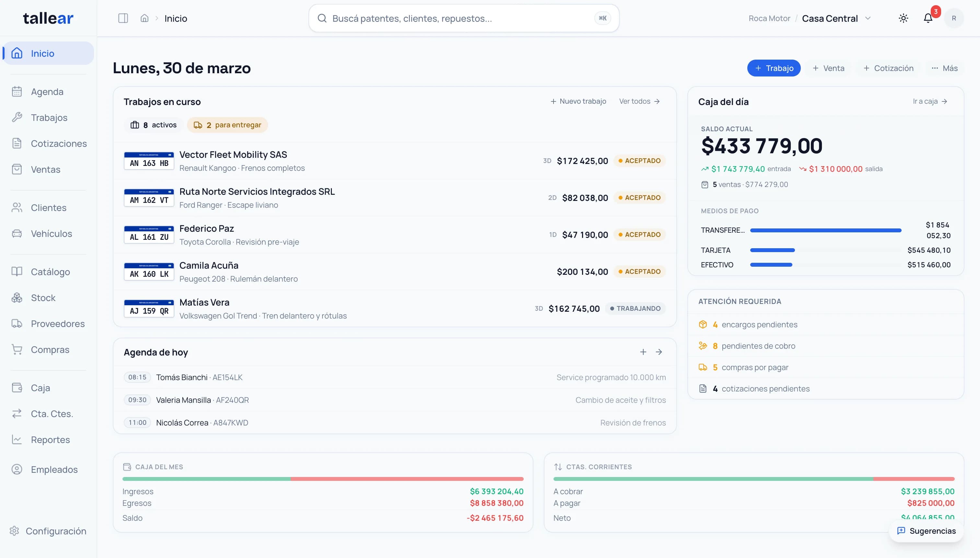
Task: Open notifications with the bell icon
Action: click(x=928, y=18)
